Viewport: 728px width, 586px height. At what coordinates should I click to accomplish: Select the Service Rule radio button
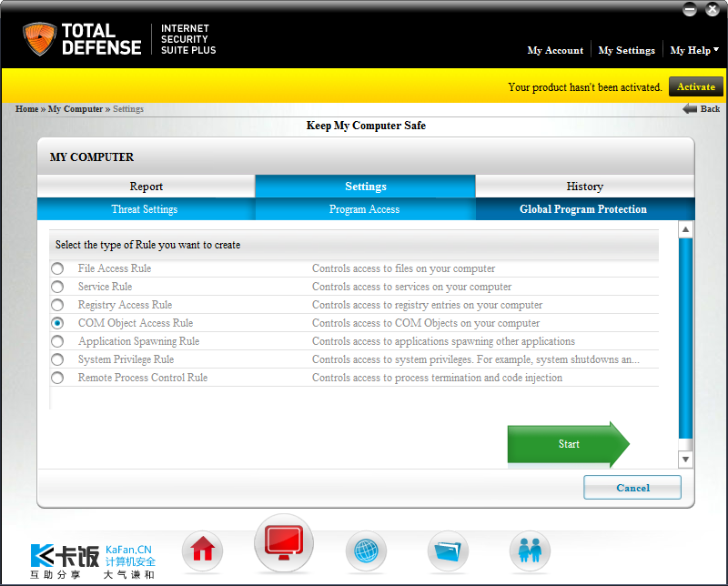pyautogui.click(x=57, y=287)
